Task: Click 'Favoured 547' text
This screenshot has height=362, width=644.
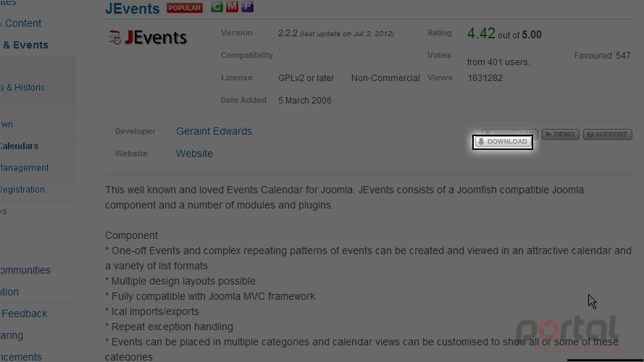Action: coord(602,56)
